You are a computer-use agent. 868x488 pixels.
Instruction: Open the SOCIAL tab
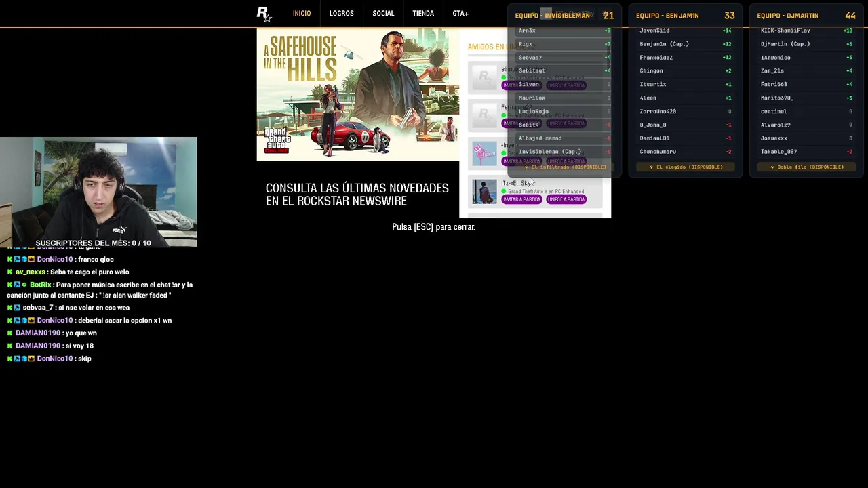(x=383, y=14)
